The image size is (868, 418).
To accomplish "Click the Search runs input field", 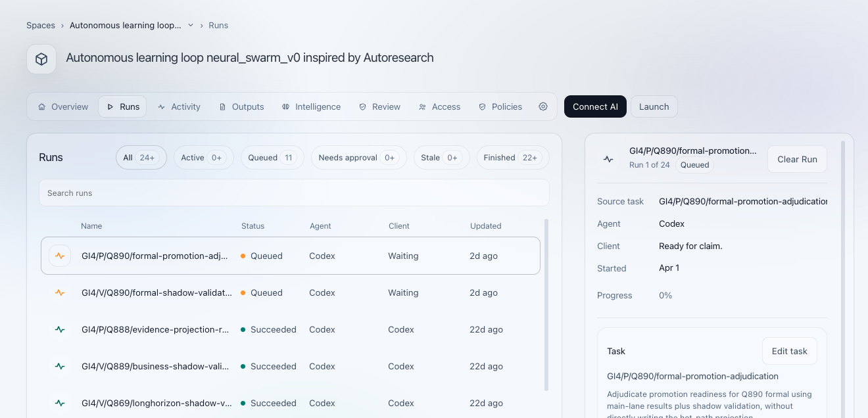I will pos(294,193).
